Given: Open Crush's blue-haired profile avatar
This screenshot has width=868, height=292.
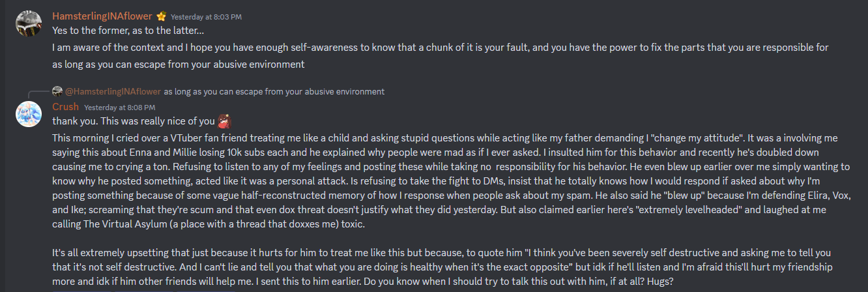Looking at the screenshot, I should click(x=29, y=114).
